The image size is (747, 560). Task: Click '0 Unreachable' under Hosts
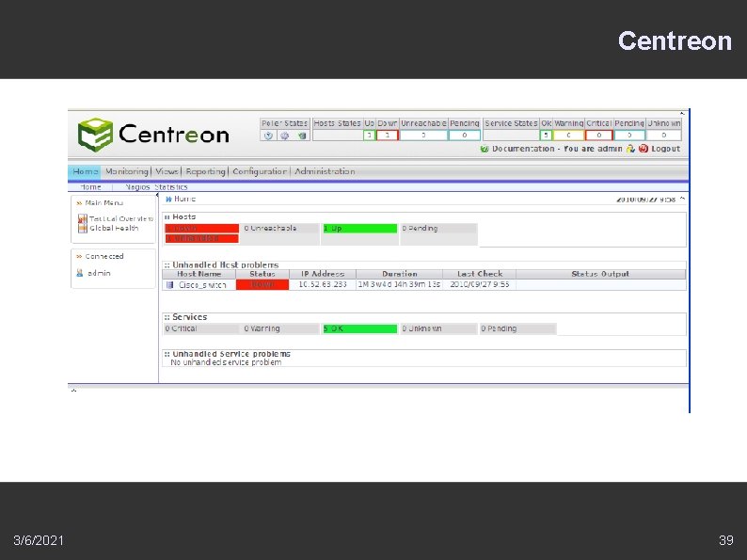point(270,229)
